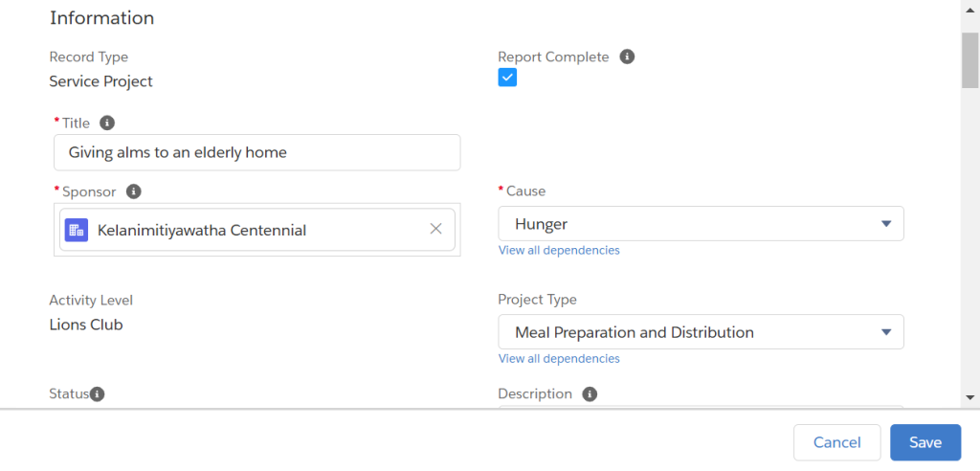
Task: Click the Description info icon
Action: [x=590, y=394]
